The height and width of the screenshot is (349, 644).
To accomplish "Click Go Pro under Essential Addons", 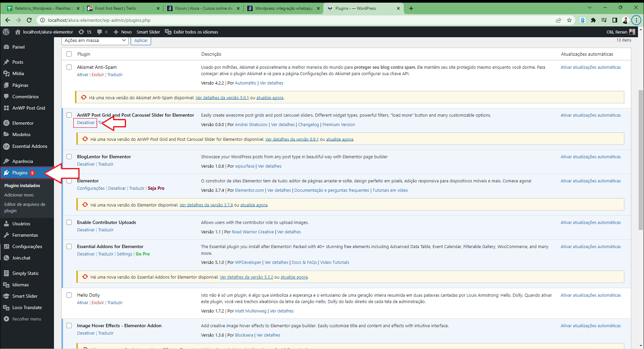I will tap(143, 254).
